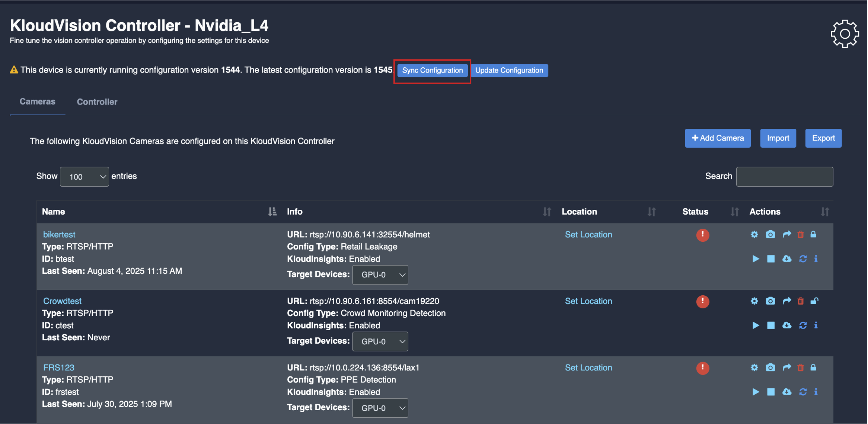Click the Update Configuration button

(x=509, y=70)
